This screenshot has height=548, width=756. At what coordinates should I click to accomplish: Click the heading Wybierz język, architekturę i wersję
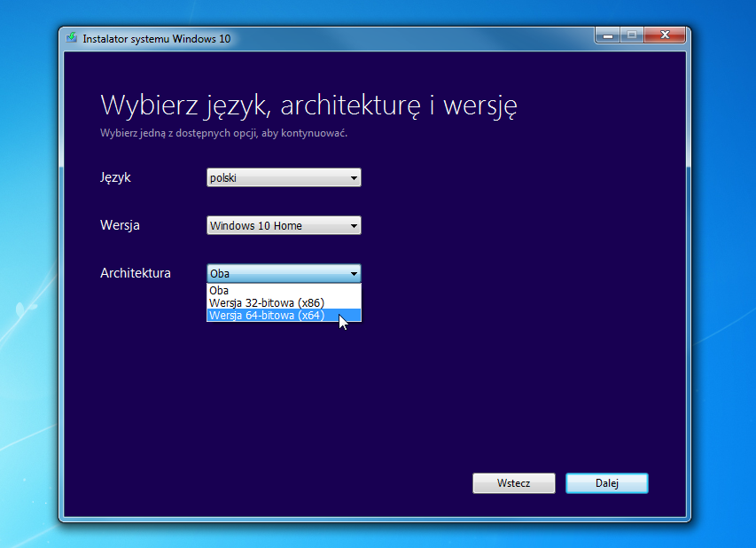click(x=308, y=106)
